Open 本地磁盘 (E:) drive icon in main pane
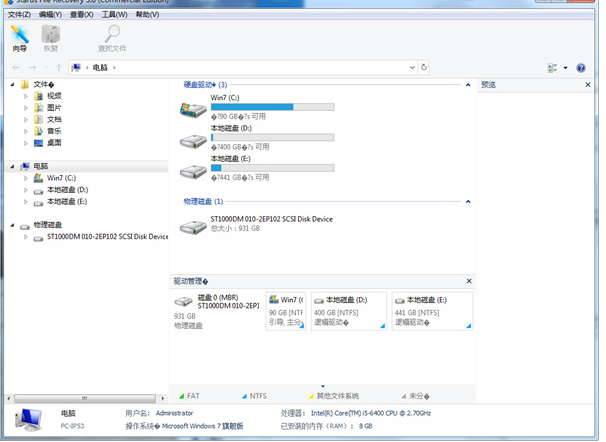 [x=193, y=172]
